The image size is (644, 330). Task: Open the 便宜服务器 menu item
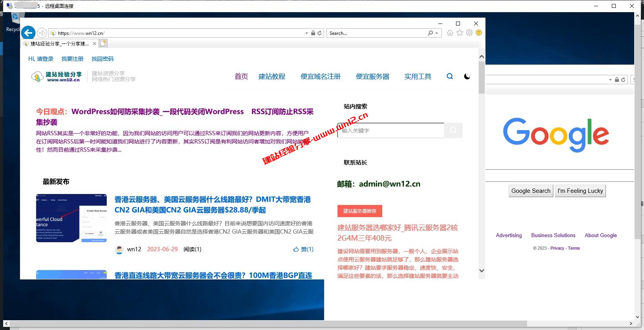pos(372,76)
